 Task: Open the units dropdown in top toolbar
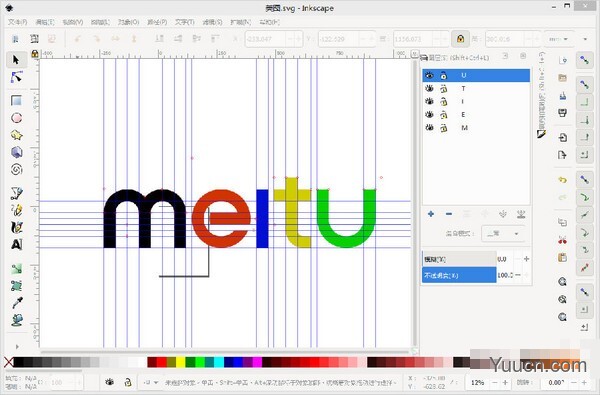point(559,39)
